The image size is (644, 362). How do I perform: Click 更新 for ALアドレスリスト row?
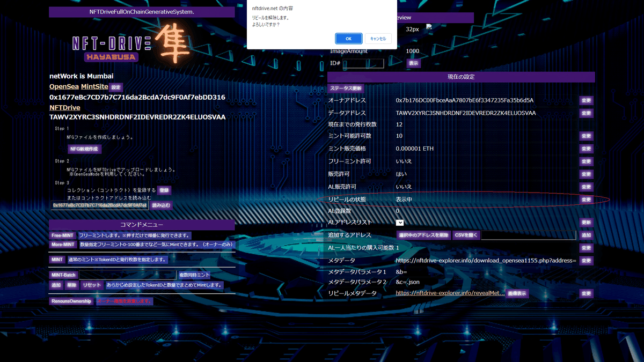pyautogui.click(x=586, y=223)
